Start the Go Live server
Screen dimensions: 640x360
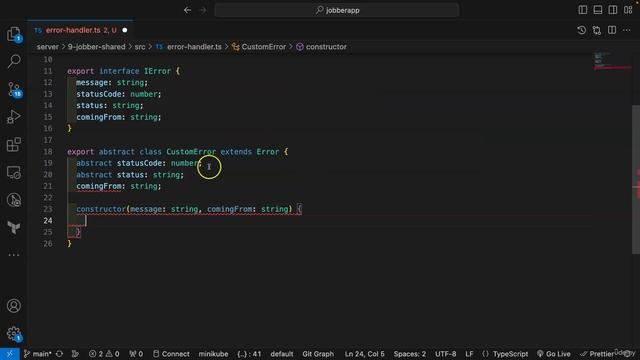553,354
